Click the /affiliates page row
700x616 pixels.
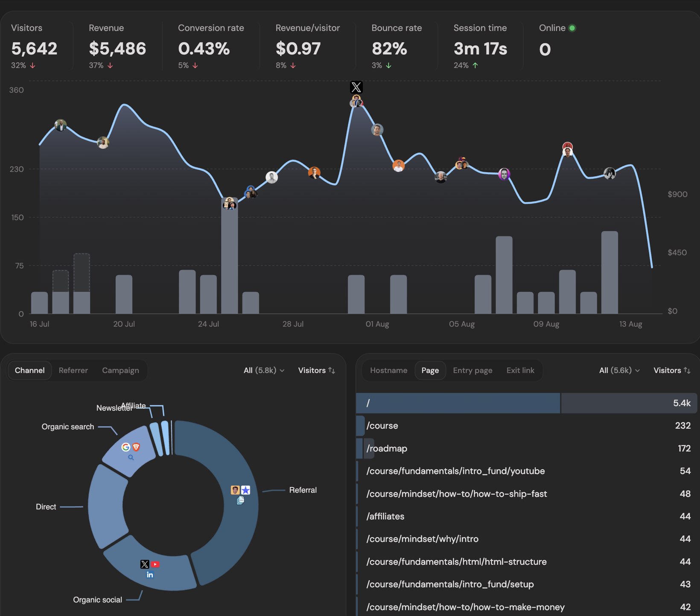(x=526, y=516)
